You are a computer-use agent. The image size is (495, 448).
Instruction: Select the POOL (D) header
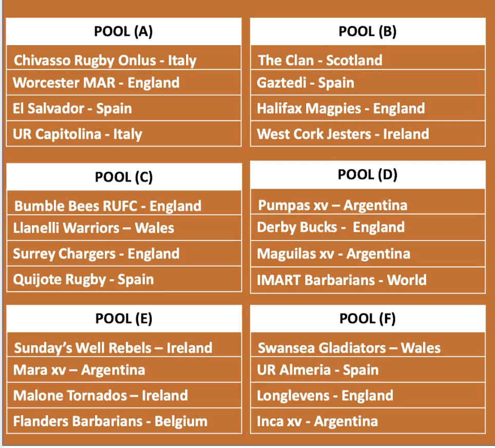[x=368, y=175]
